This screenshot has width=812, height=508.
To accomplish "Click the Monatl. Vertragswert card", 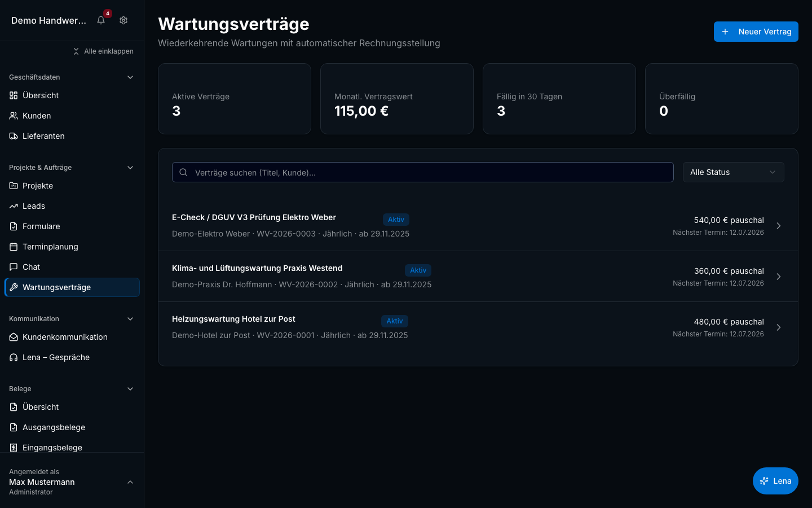I will (397, 99).
